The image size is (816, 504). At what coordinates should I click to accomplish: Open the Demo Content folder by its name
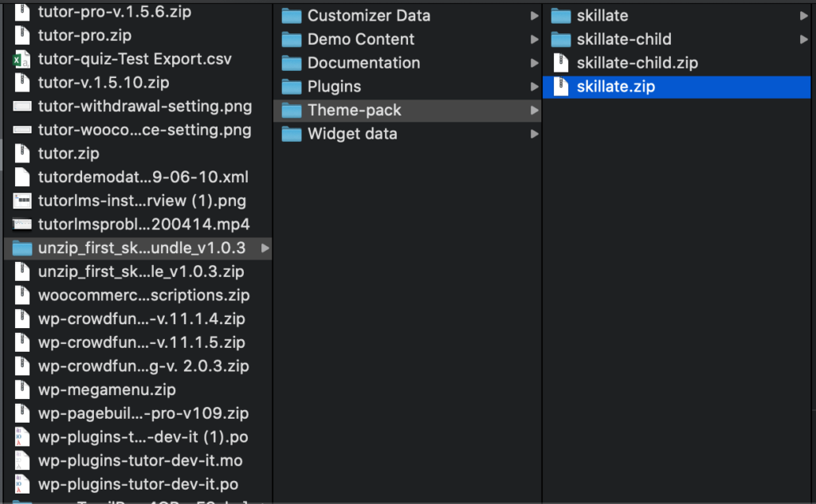point(361,39)
